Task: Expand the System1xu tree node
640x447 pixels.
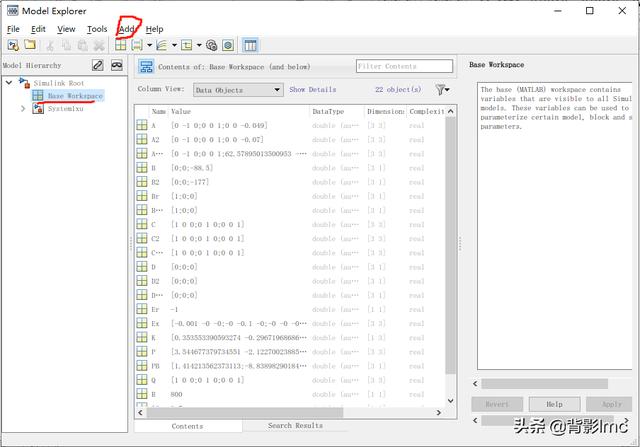Action: (x=23, y=109)
